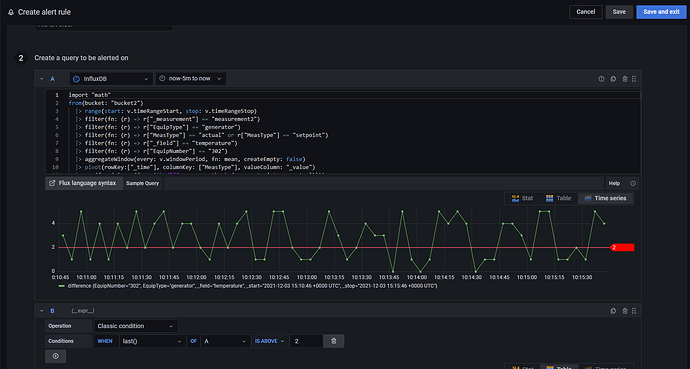Click the Stat visualization icon

tap(515, 198)
